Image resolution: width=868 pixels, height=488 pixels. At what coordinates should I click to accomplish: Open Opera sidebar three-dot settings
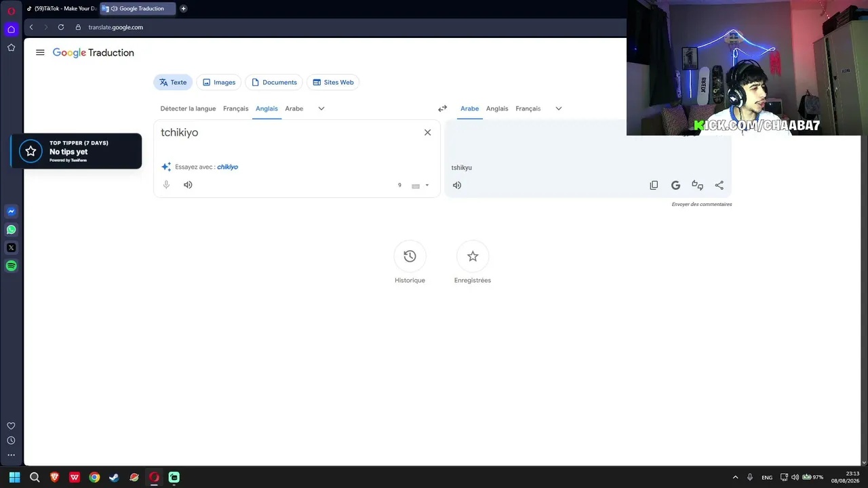(x=11, y=455)
